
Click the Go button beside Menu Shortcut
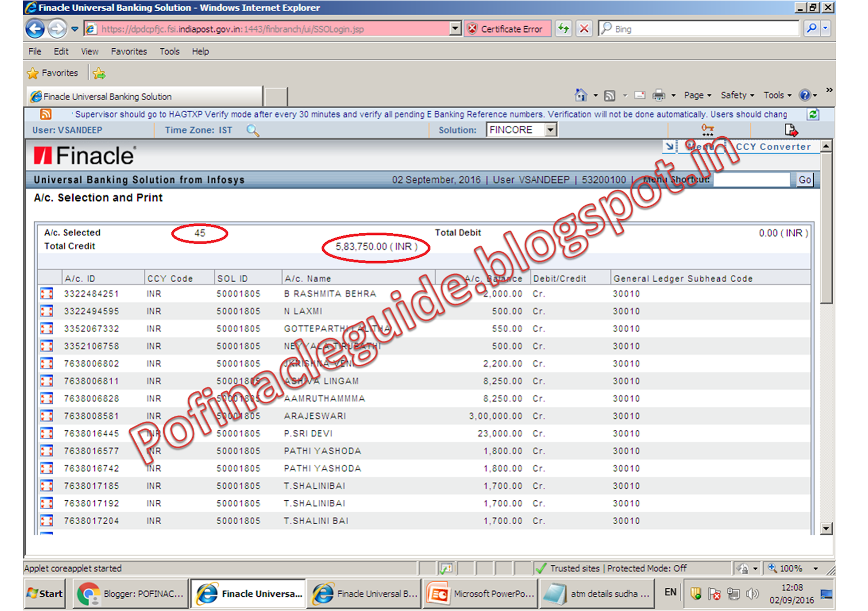coord(804,179)
